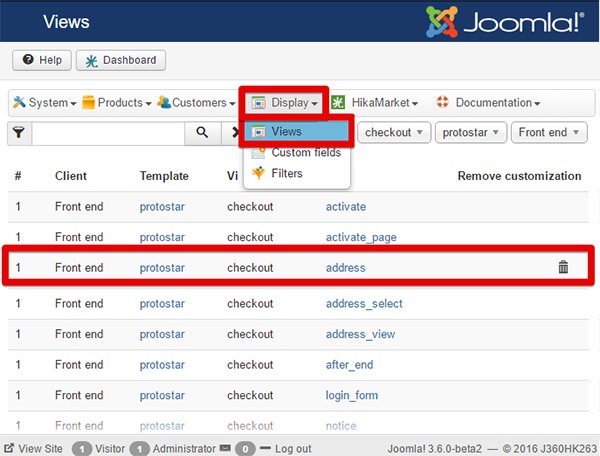Select Views in the Display menu

(x=296, y=131)
